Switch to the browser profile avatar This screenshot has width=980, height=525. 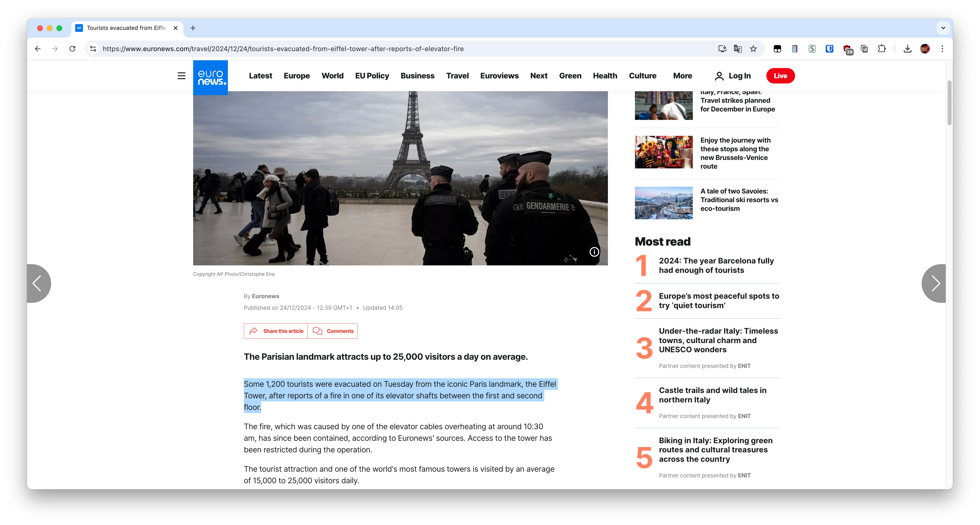925,49
